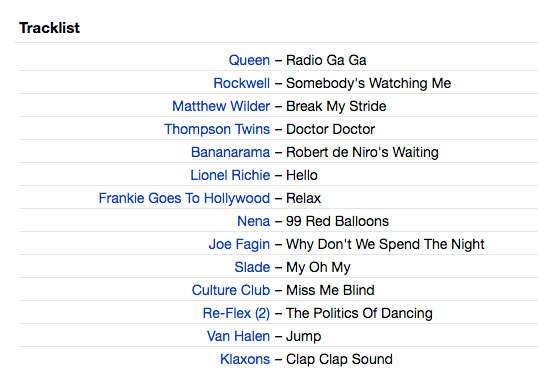The image size is (538, 389).
Task: Open the Queen artist link
Action: tap(249, 60)
